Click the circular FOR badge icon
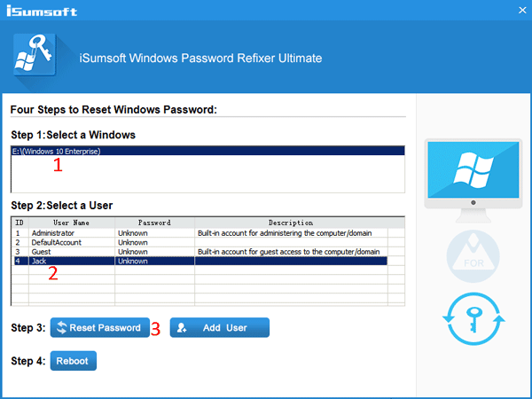 tap(473, 256)
